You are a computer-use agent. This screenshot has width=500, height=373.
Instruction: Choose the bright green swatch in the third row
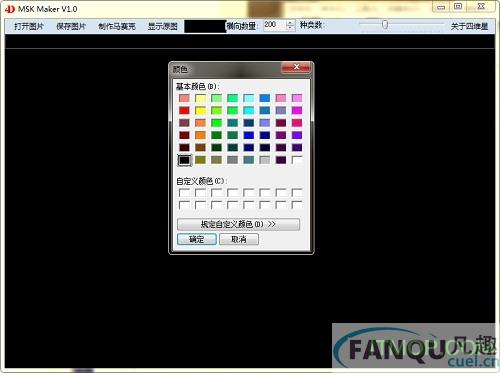216,123
